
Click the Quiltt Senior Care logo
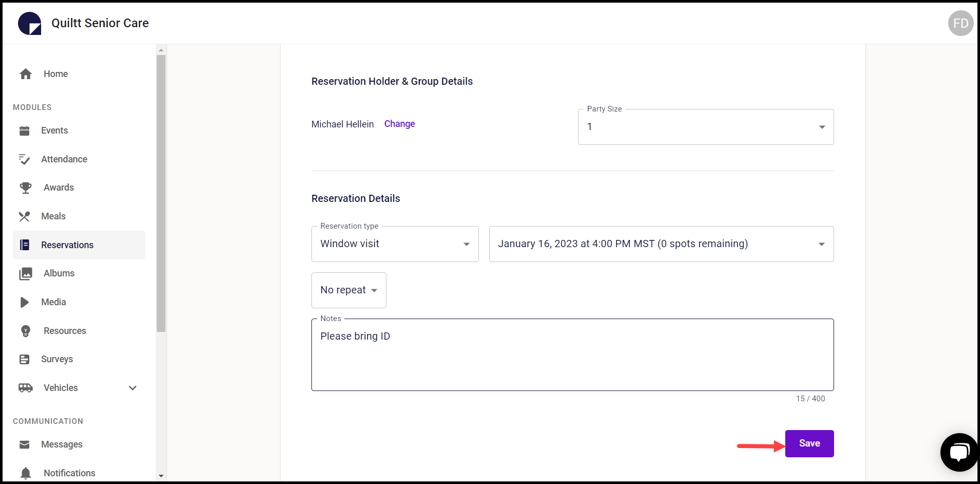[x=29, y=23]
